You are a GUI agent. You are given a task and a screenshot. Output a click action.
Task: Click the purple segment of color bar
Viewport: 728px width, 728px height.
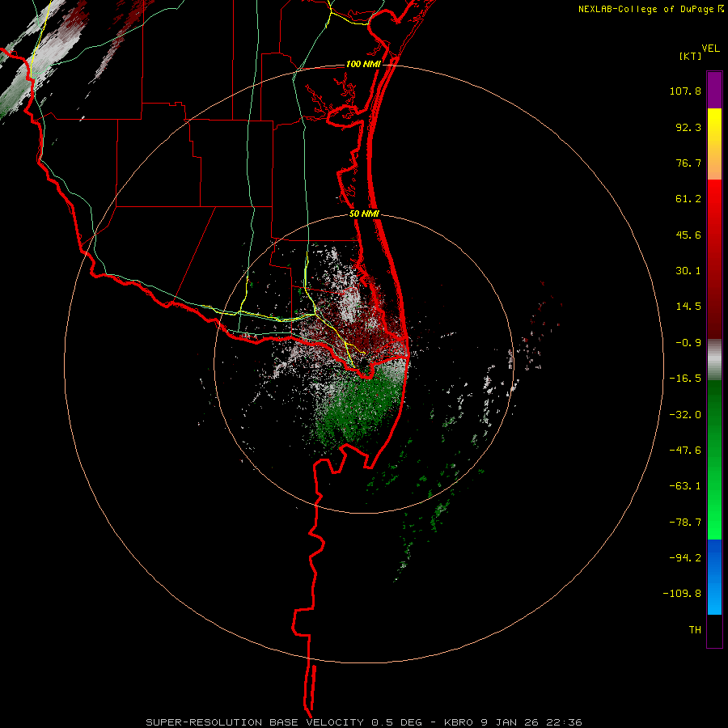click(714, 91)
